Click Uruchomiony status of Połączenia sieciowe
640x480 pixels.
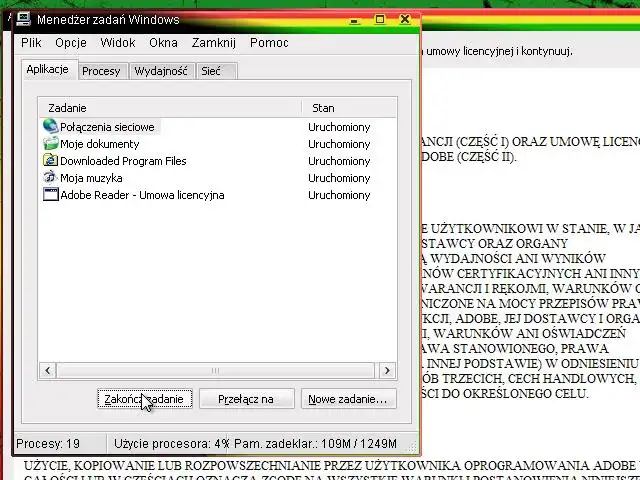(x=339, y=127)
